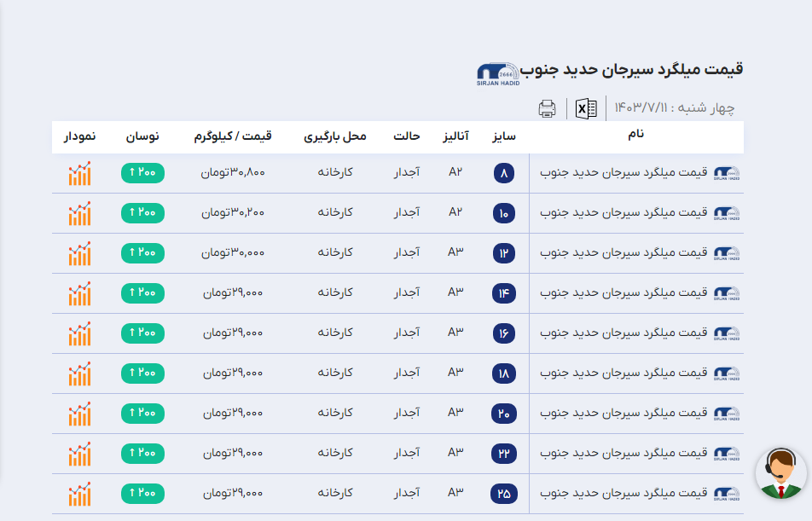This screenshot has height=521, width=812.
Task: Click the 30,800 Toman price for size 8
Action: click(233, 173)
